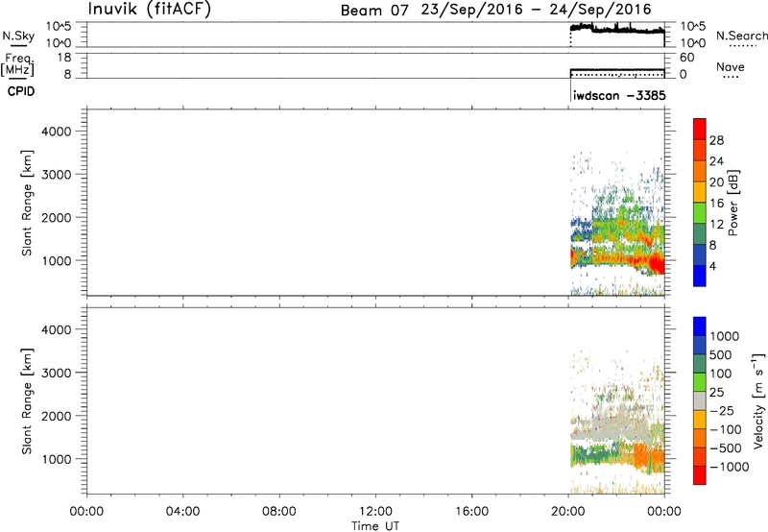The width and height of the screenshot is (768, 532).
Task: Click the '4' tick on the power scale
Action: (712, 266)
